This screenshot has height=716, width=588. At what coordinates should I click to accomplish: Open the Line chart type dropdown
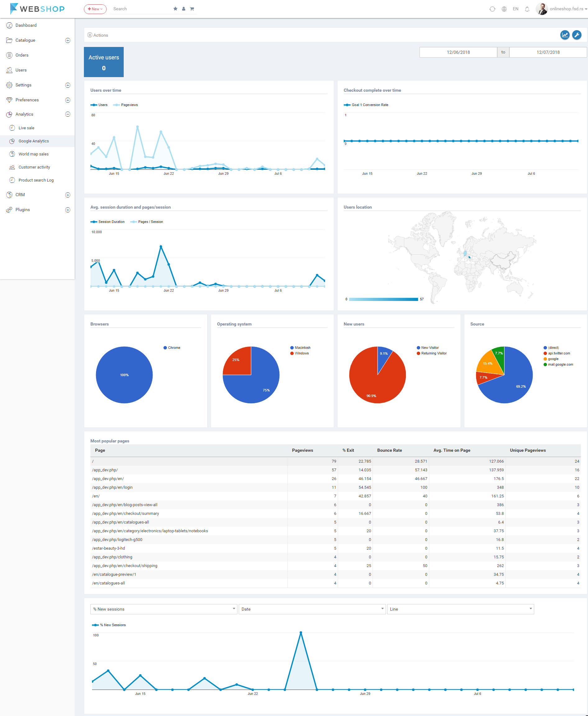tap(461, 609)
